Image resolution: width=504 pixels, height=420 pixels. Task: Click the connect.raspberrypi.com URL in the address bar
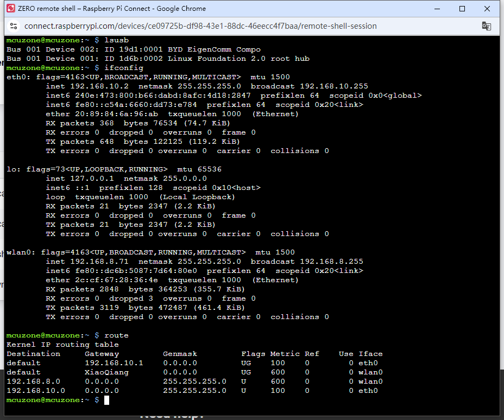[200, 26]
